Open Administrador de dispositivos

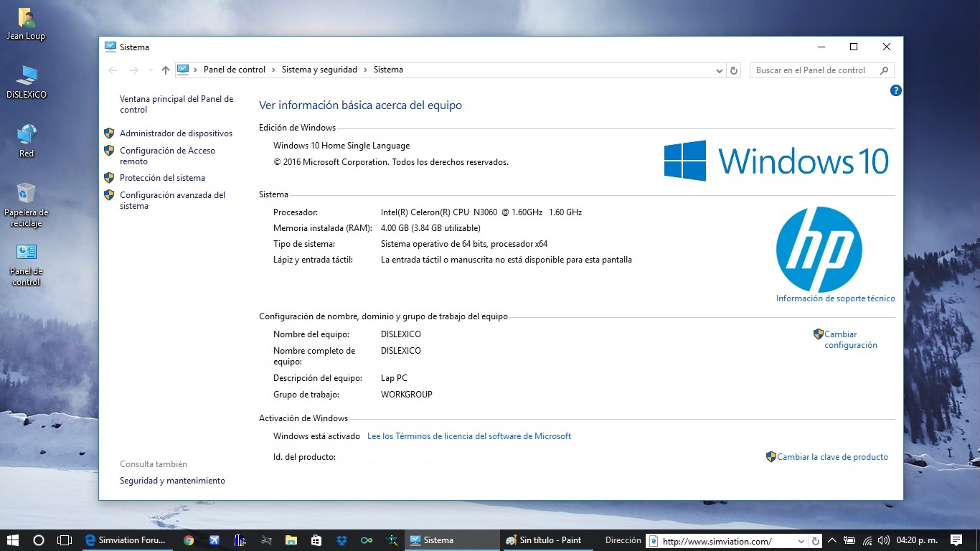tap(176, 133)
